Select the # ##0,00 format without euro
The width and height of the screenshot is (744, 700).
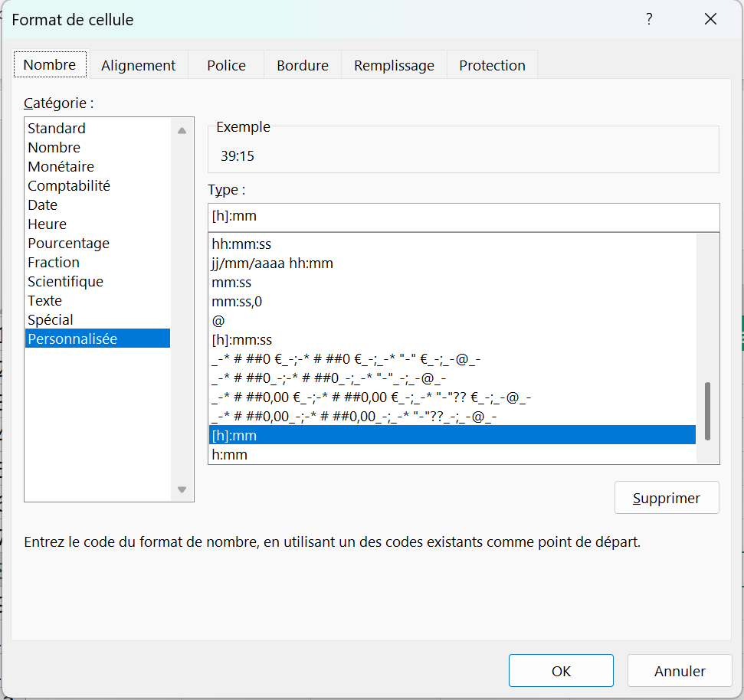[x=452, y=417]
